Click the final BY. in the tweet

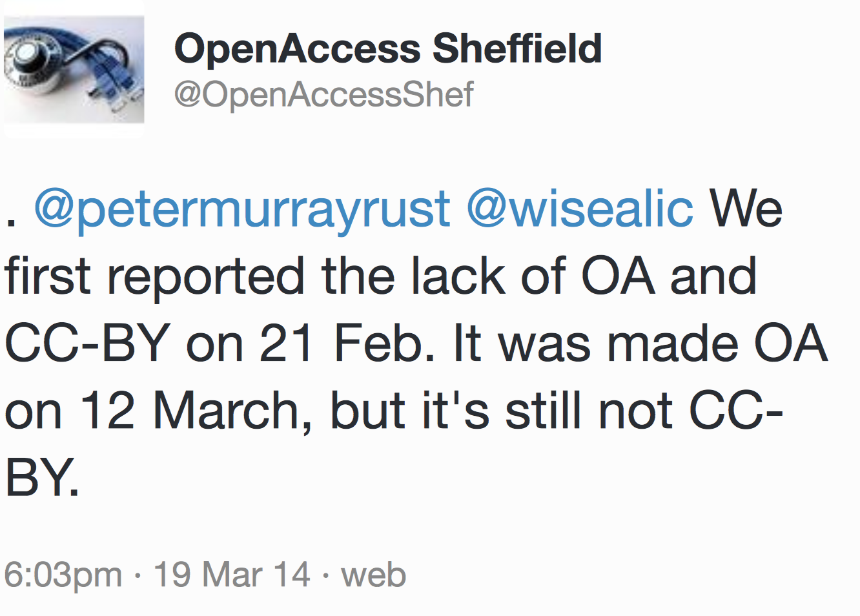pos(42,478)
